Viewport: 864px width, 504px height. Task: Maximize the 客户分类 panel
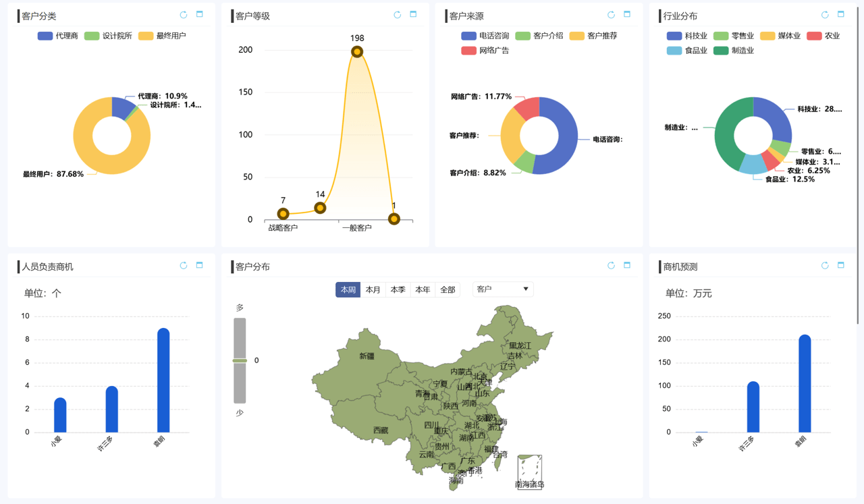coord(200,14)
